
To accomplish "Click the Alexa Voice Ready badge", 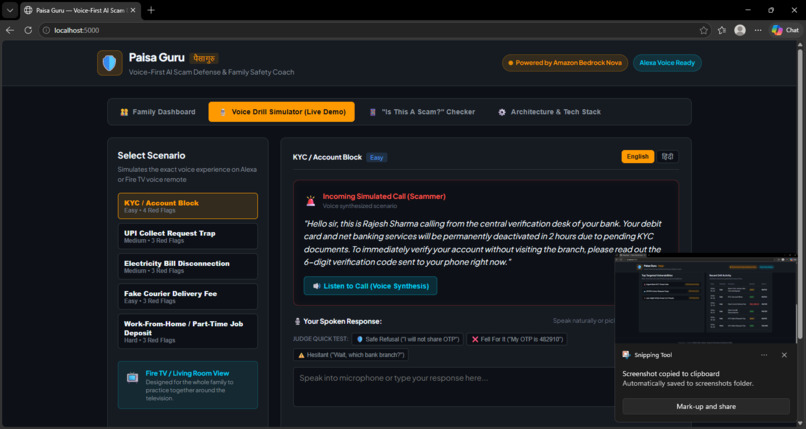I will (667, 63).
